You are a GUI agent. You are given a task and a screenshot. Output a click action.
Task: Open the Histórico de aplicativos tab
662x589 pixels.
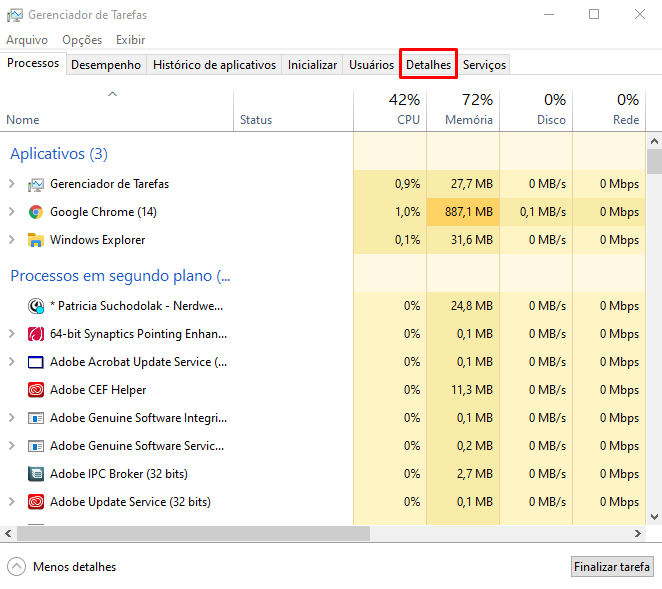coord(214,65)
